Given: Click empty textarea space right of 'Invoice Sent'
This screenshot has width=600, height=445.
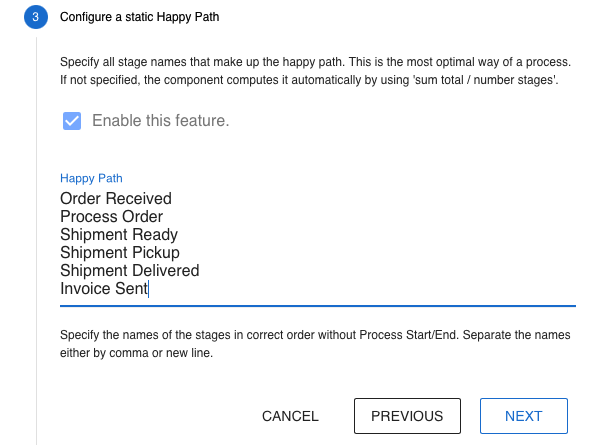Looking at the screenshot, I should click(380, 289).
